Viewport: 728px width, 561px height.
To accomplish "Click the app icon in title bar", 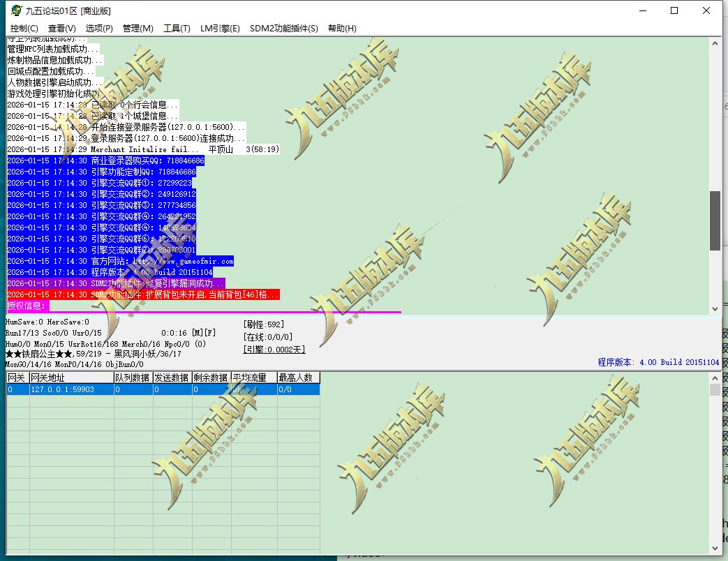I will click(16, 10).
